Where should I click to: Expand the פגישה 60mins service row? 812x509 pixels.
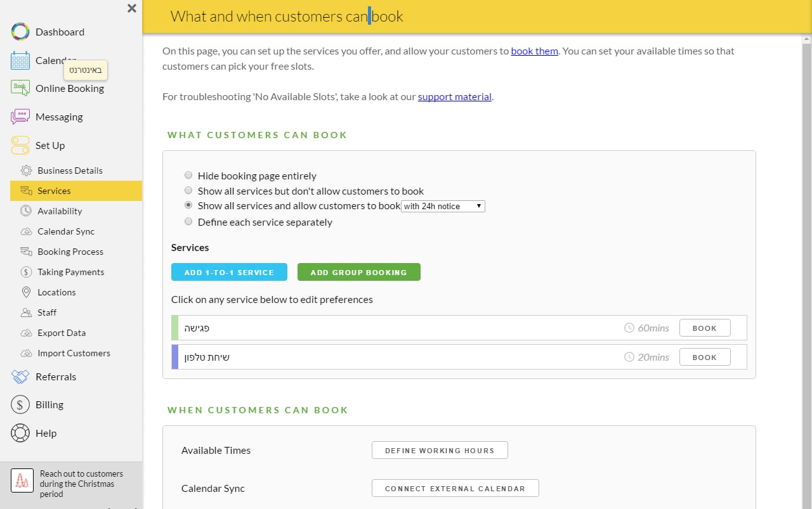459,328
